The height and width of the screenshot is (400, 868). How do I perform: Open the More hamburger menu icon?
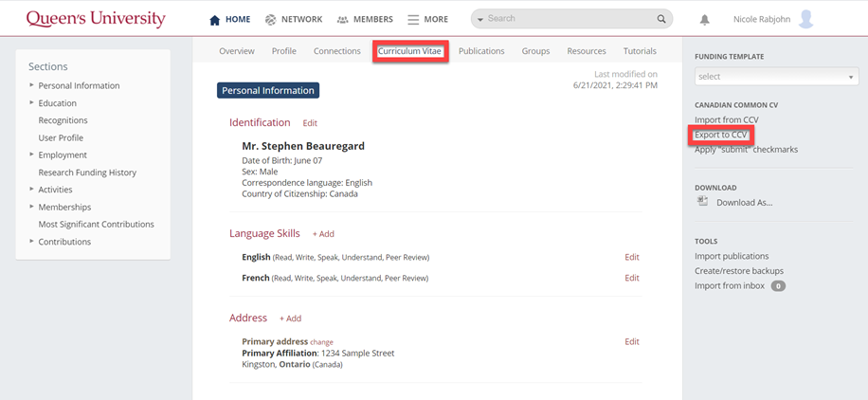coord(413,20)
